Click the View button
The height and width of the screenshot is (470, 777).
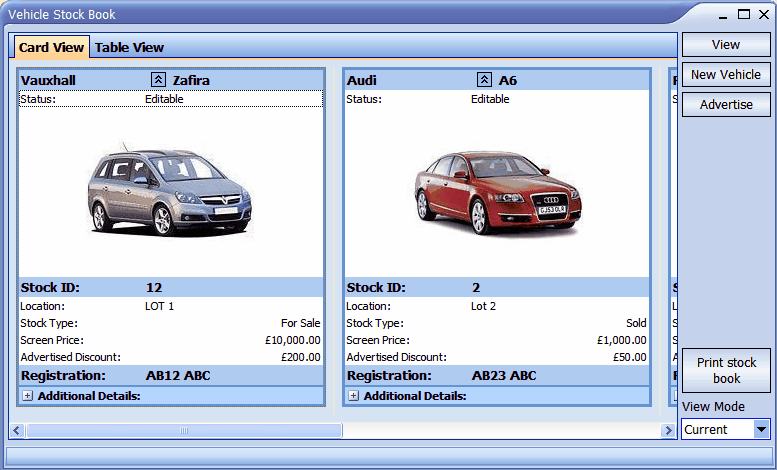click(726, 45)
